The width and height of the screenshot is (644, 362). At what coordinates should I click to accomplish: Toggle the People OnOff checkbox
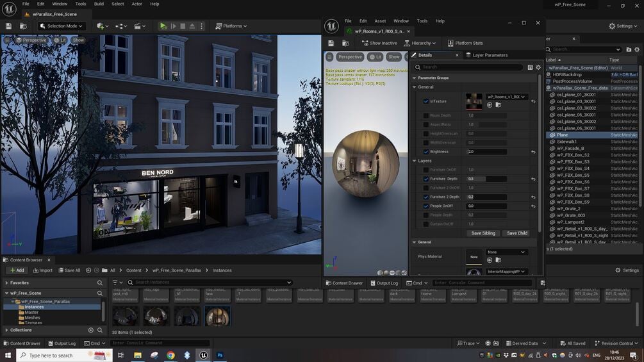426,206
